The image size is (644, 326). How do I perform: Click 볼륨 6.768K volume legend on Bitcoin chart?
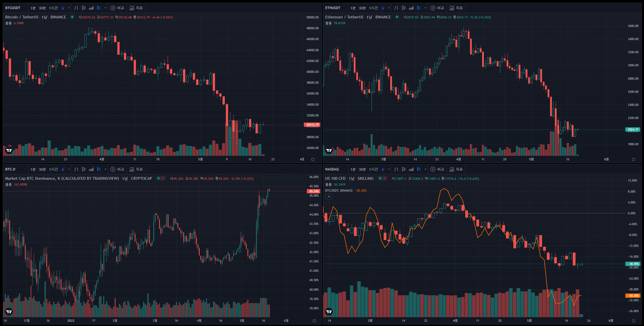coord(15,23)
